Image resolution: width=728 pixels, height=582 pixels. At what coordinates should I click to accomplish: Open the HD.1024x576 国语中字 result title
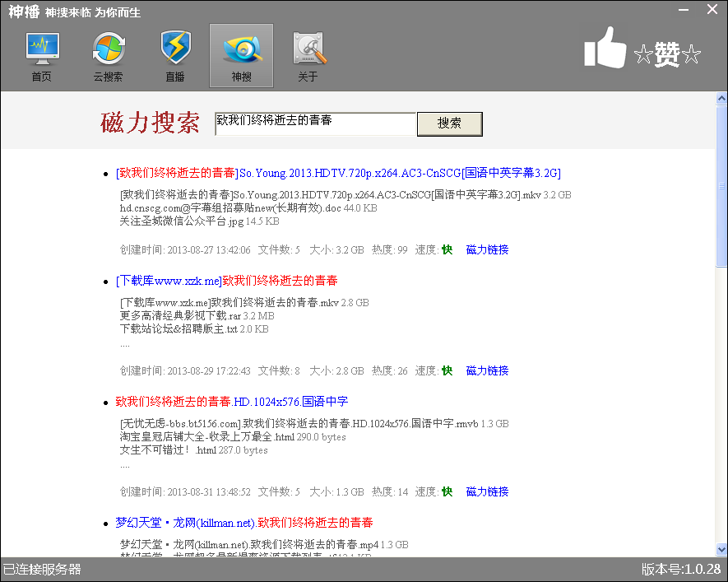click(x=231, y=402)
